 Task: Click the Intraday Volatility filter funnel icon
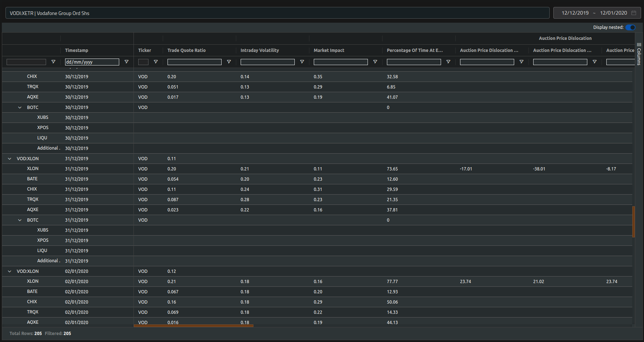coord(302,62)
